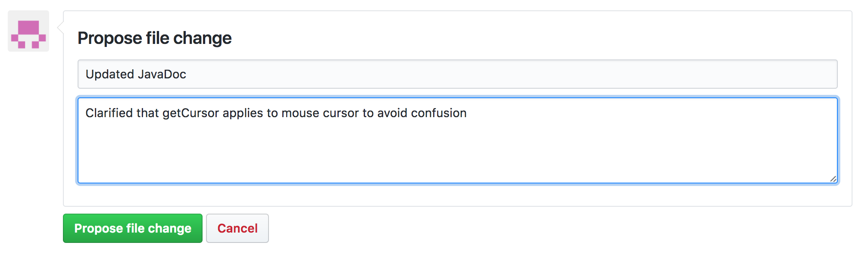Click the word "Updated" in the title field
The height and width of the screenshot is (261, 868).
[x=110, y=75]
